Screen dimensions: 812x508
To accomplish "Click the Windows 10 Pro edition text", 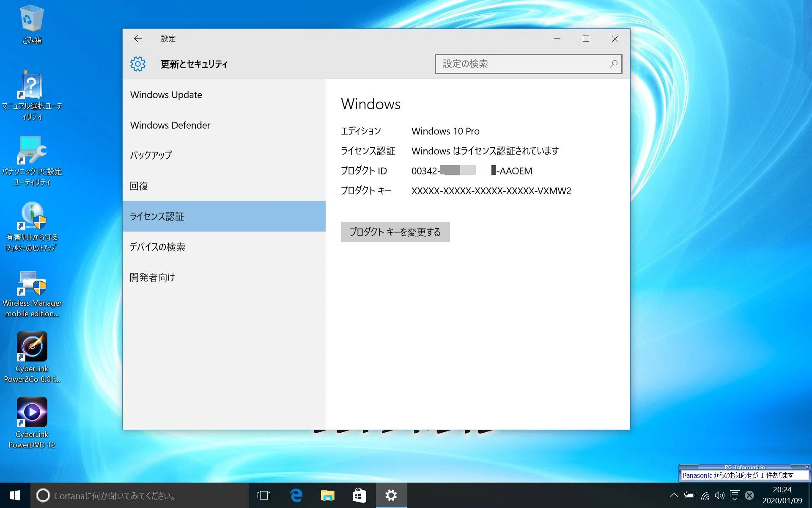I will click(x=445, y=131).
